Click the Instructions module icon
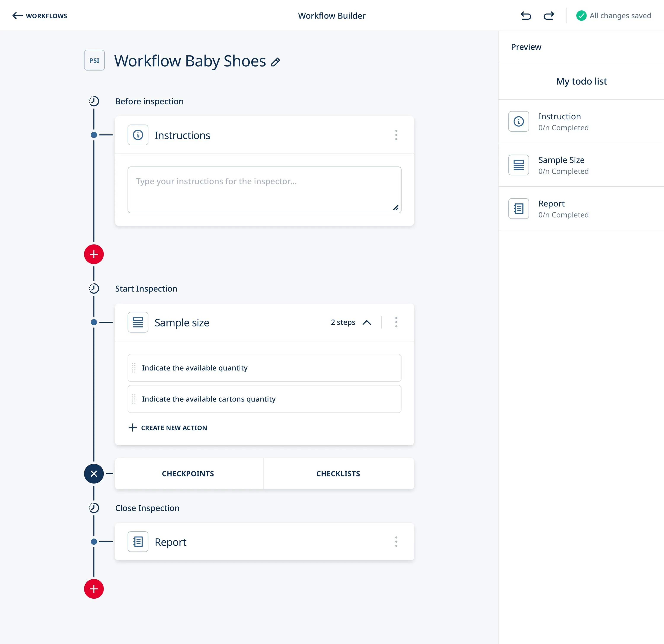 (x=138, y=135)
